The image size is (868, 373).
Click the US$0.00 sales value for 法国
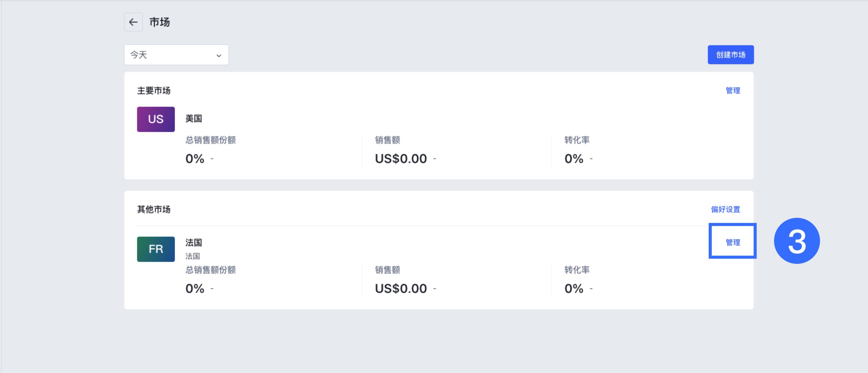[x=400, y=288]
